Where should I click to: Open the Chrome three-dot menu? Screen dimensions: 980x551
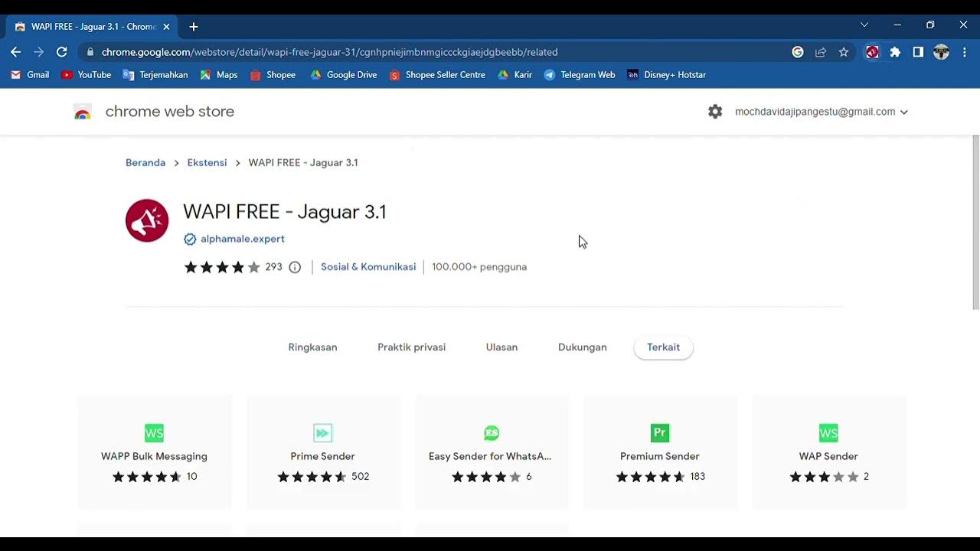click(x=964, y=52)
